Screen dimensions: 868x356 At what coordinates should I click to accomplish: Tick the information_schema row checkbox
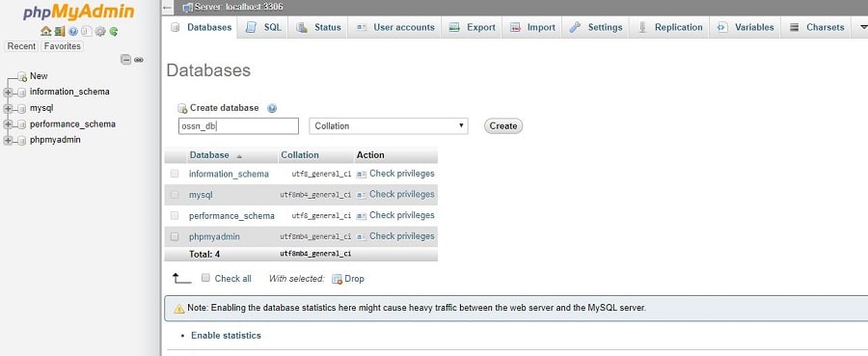point(175,174)
